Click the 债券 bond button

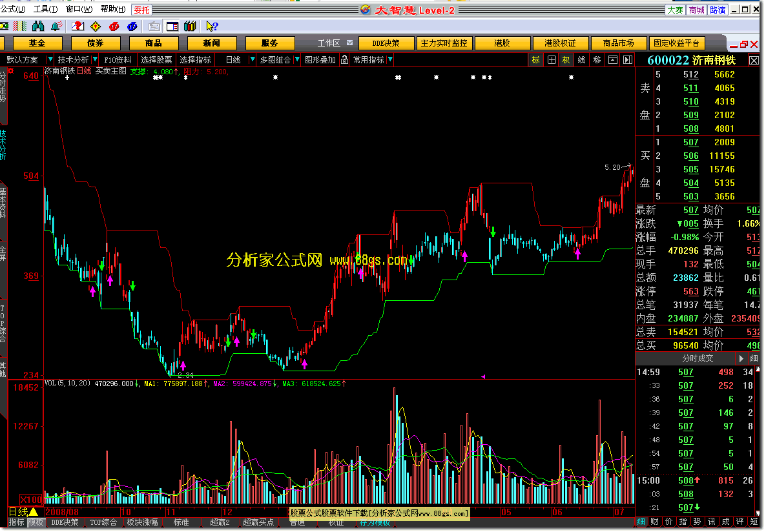click(x=95, y=43)
